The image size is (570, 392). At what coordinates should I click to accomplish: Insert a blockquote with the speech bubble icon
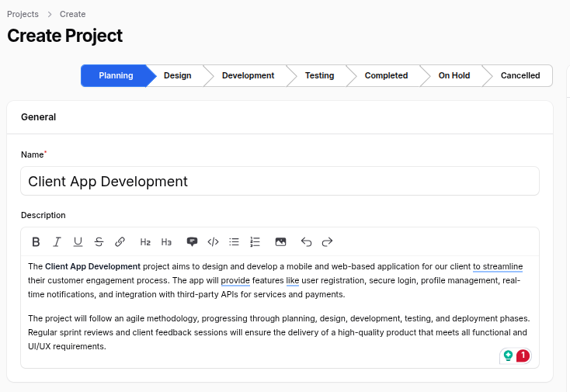coord(192,242)
